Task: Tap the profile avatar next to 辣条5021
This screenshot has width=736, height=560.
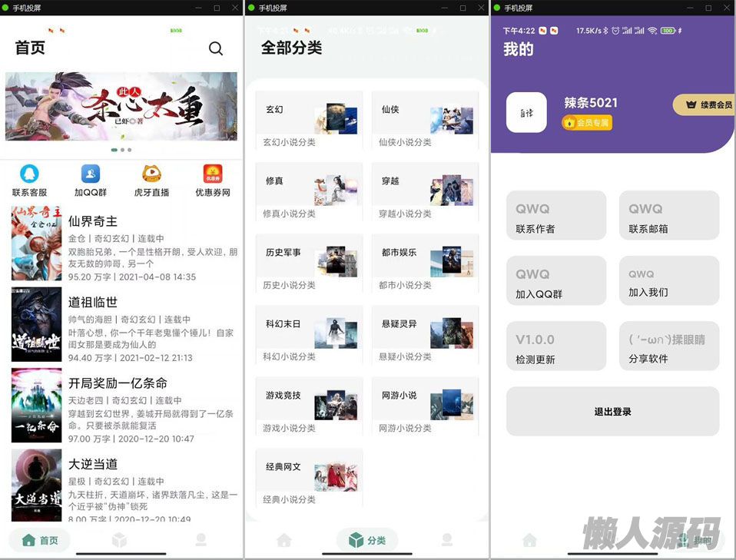Action: pos(526,112)
